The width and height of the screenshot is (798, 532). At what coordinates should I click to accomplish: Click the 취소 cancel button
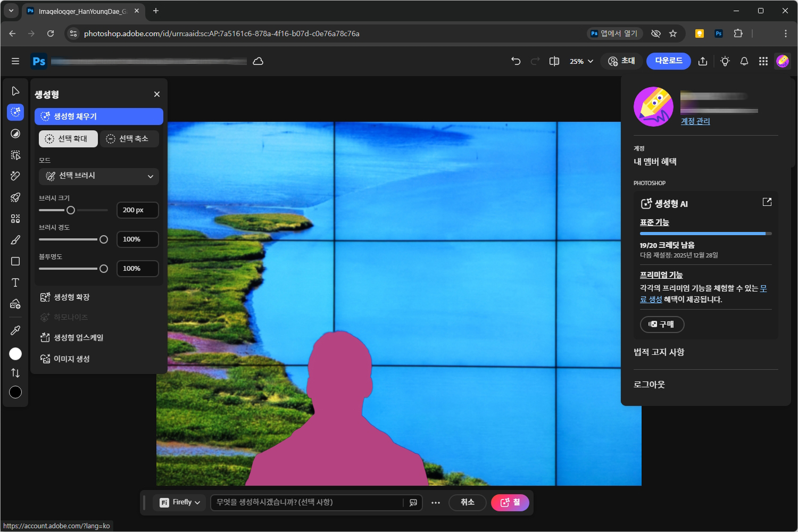point(468,502)
